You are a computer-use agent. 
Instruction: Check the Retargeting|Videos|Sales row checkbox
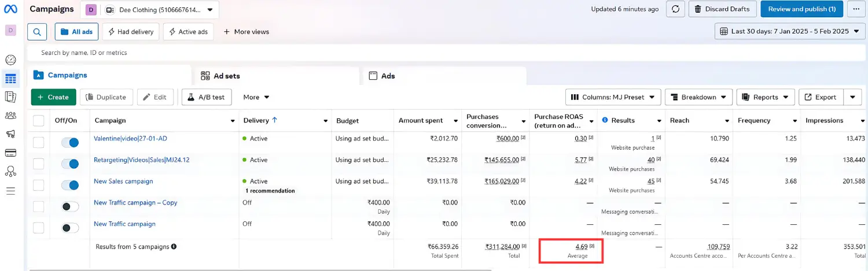pyautogui.click(x=38, y=164)
